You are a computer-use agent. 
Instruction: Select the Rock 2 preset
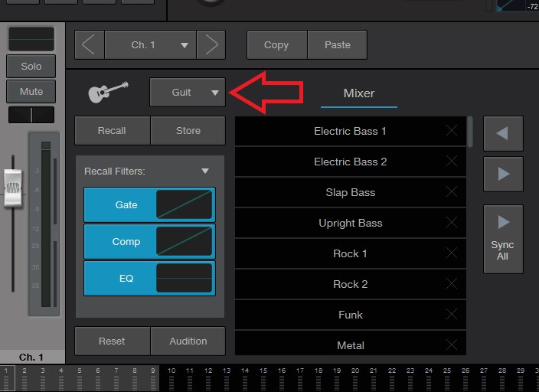pyautogui.click(x=351, y=284)
